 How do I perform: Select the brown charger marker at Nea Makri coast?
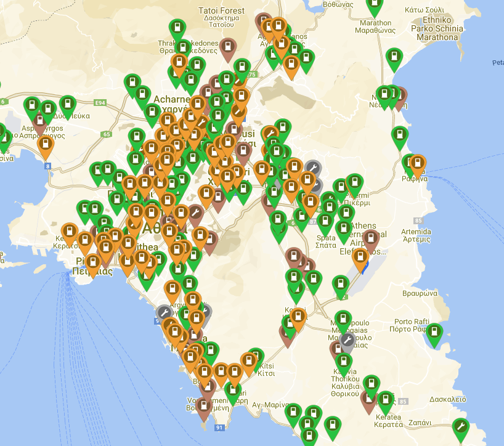pyautogui.click(x=400, y=98)
